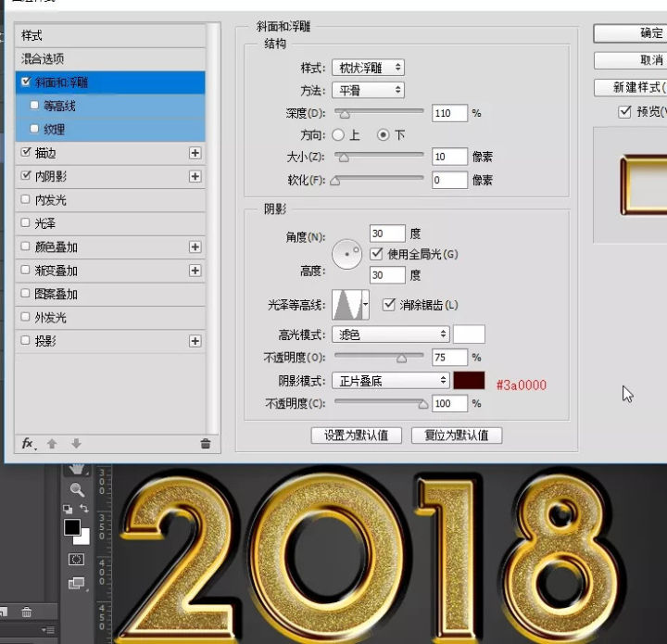The height and width of the screenshot is (644, 667).
Task: Add another 描边 effect with plus icon
Action: (195, 153)
